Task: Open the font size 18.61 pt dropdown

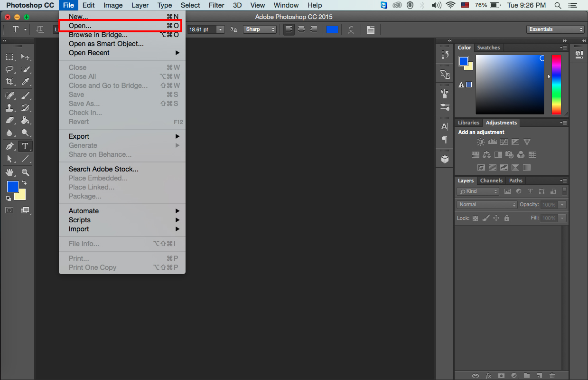Action: 220,29
